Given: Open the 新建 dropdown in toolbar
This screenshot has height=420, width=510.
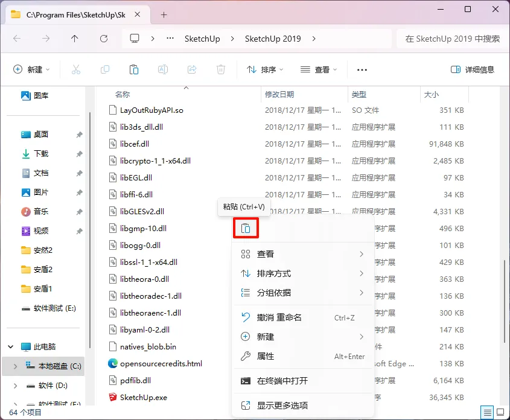Looking at the screenshot, I should [x=31, y=69].
